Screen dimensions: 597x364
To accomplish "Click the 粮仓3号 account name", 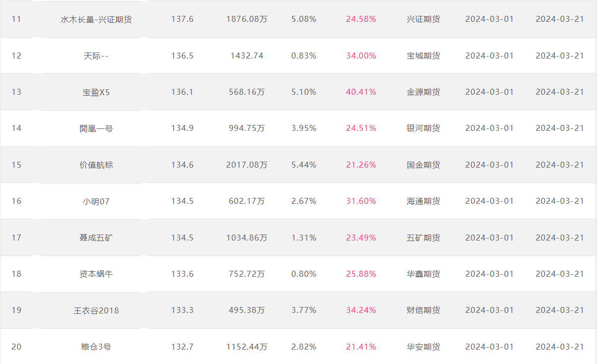I will pyautogui.click(x=96, y=347).
